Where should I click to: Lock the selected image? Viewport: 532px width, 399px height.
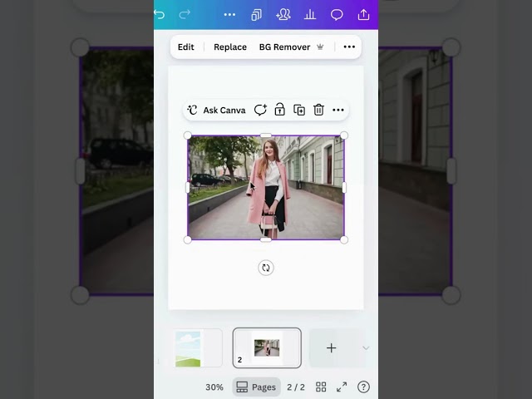click(x=279, y=110)
